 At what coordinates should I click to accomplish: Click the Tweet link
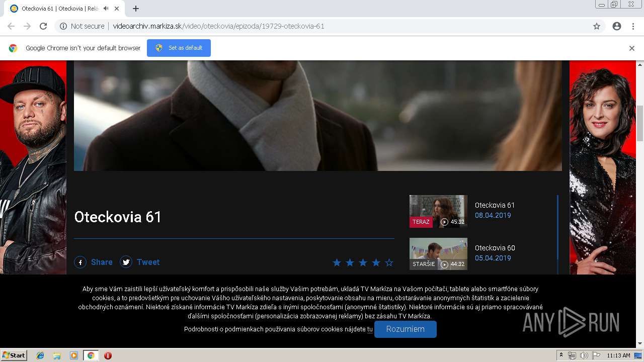(148, 262)
